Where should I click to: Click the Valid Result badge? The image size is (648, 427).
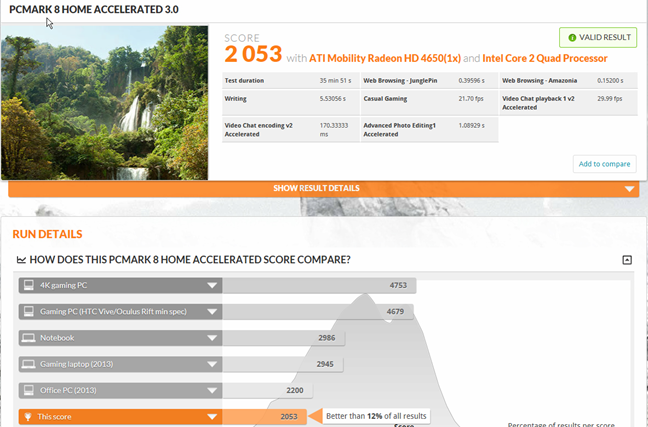[598, 38]
